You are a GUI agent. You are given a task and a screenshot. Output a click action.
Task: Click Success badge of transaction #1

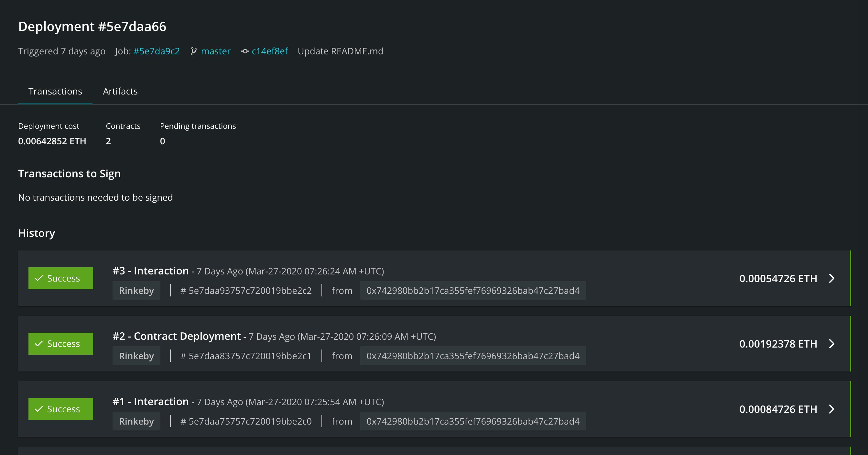(x=61, y=409)
